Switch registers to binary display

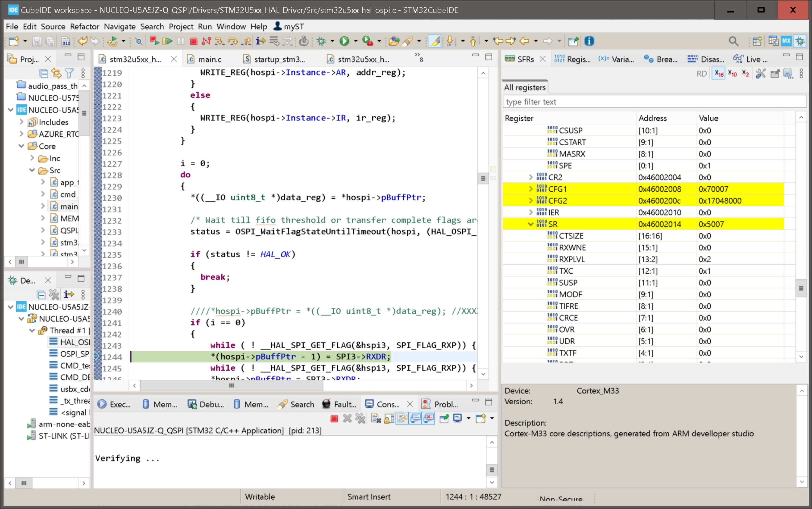[x=745, y=74]
